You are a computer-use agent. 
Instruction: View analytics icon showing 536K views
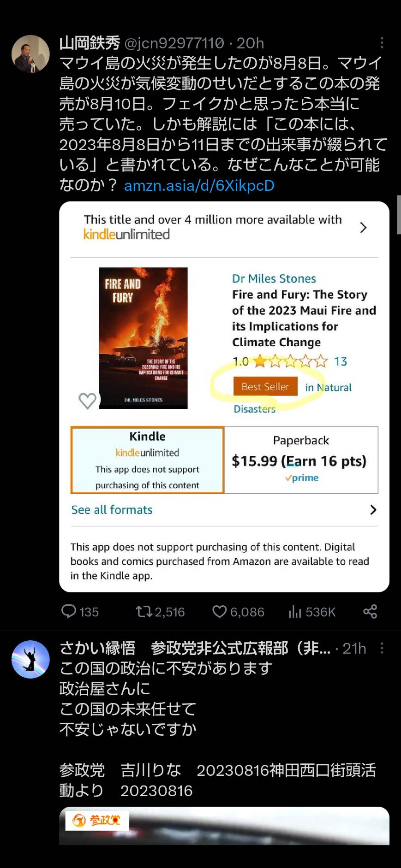point(295,612)
